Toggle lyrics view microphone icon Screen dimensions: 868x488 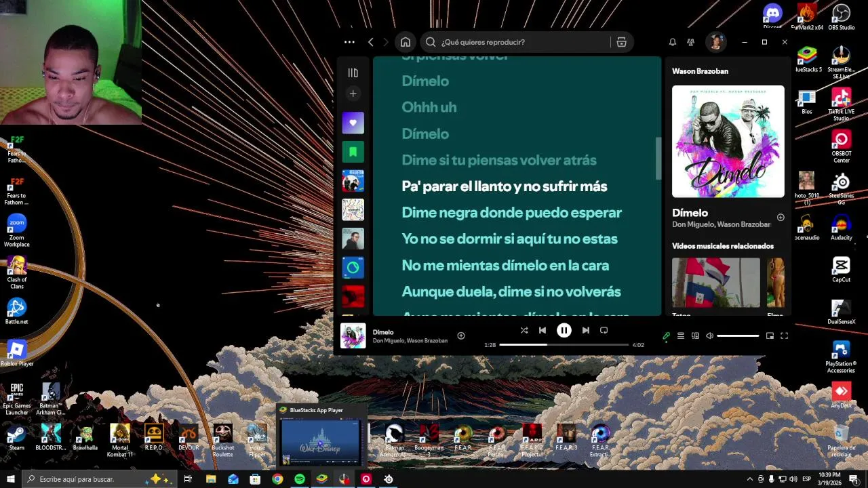coord(667,335)
